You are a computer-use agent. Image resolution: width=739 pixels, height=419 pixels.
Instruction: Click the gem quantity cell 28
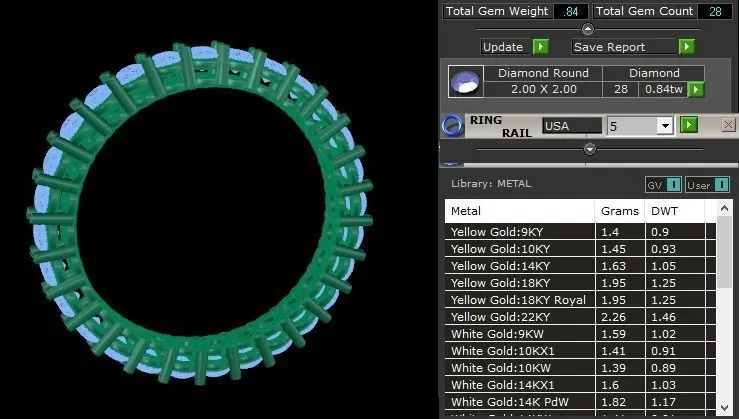(621, 89)
